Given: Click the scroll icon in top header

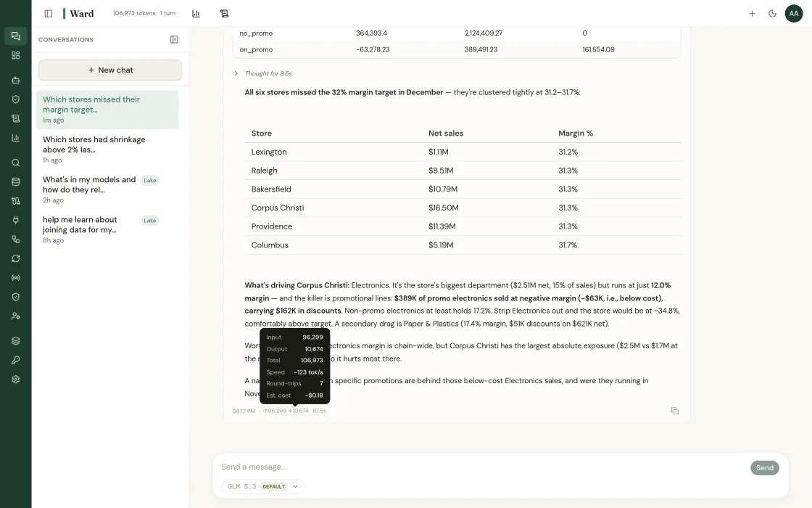Looking at the screenshot, I should tap(224, 14).
